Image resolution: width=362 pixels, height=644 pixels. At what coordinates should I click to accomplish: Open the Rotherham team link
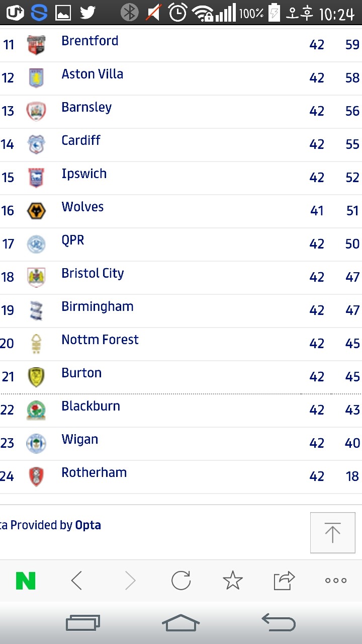click(94, 473)
